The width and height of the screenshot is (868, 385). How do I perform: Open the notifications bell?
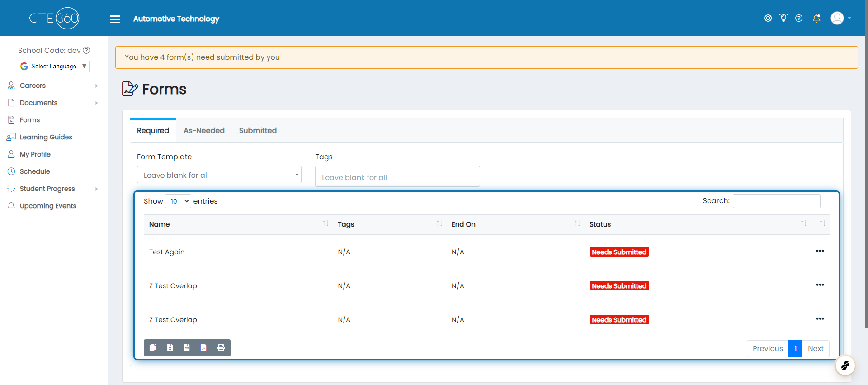tap(816, 18)
